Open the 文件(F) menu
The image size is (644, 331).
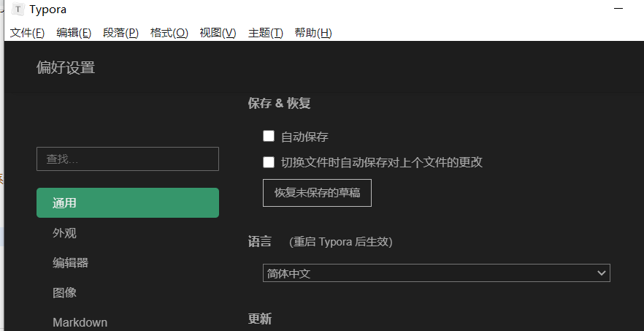click(27, 33)
